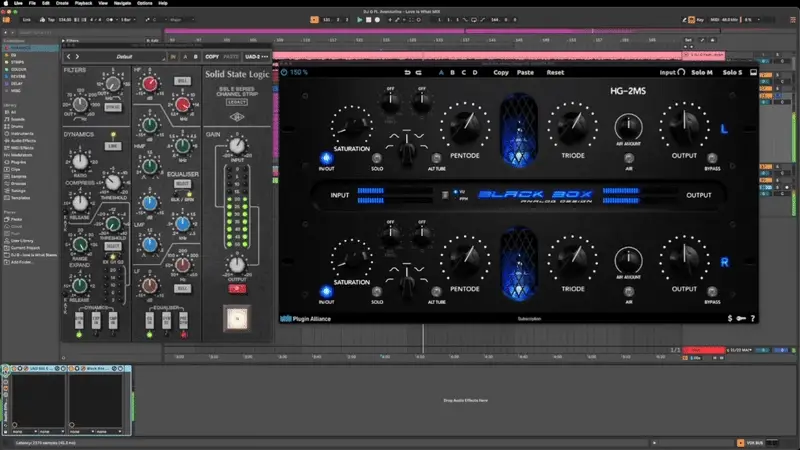
Task: Toggle the metronome icon in transport
Action: click(110, 20)
